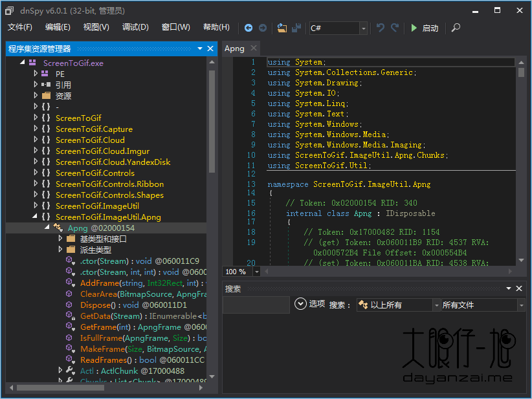
Task: Start debugging with 启动 button
Action: point(425,28)
